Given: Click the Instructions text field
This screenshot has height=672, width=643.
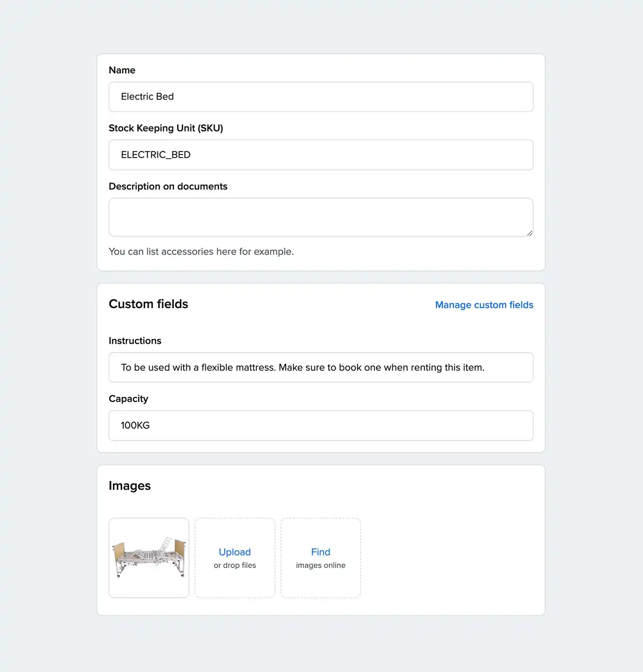Looking at the screenshot, I should pos(321,367).
